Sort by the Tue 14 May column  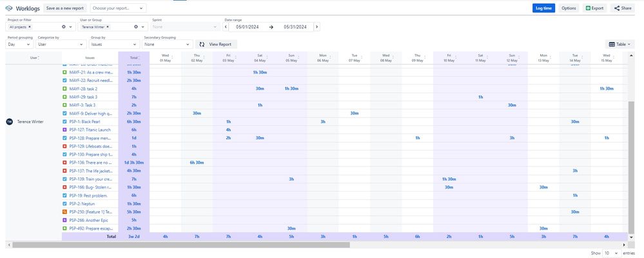576,58
